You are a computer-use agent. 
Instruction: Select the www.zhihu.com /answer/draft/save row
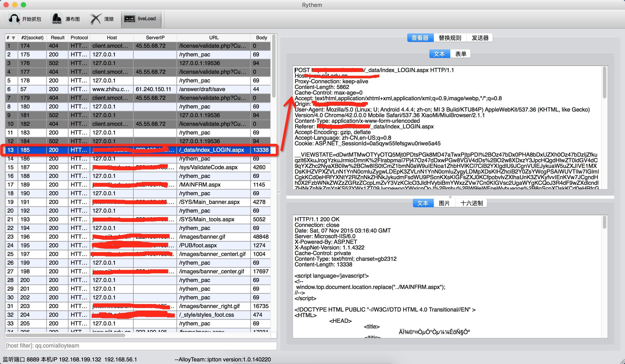pyautogui.click(x=202, y=89)
